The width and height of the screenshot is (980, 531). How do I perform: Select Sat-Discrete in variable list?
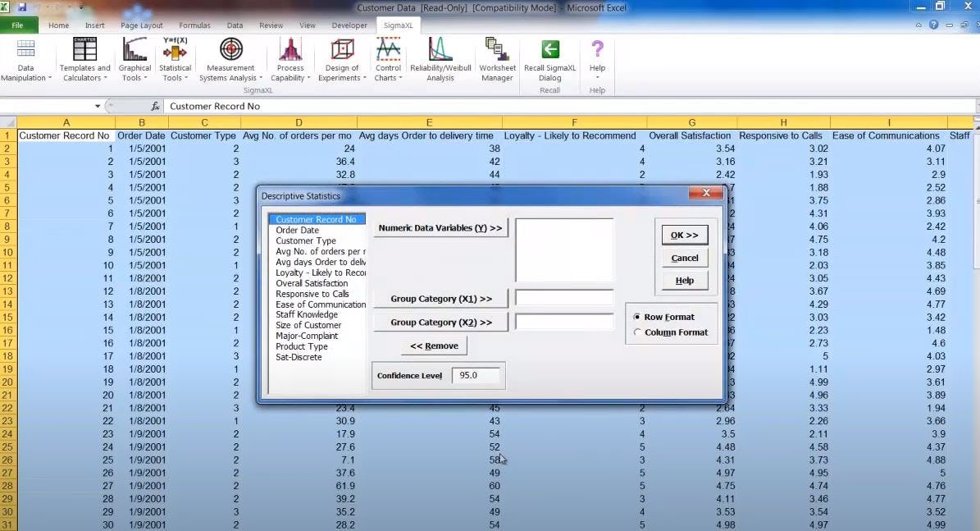[x=317, y=357]
